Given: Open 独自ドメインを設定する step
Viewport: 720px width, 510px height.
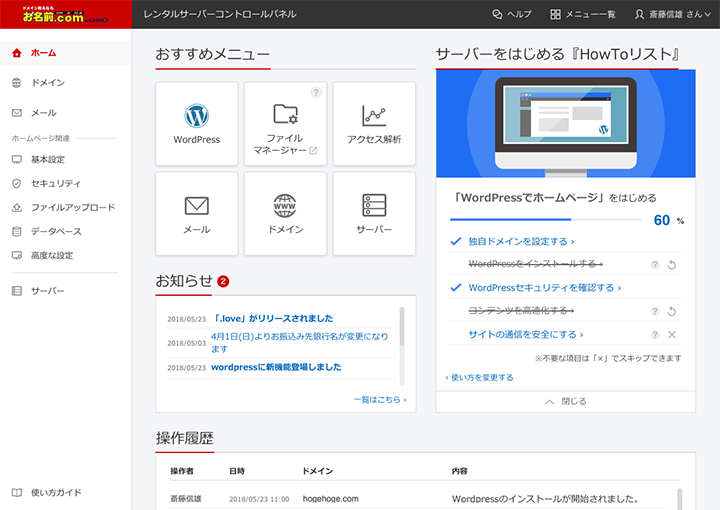Looking at the screenshot, I should pos(521,241).
